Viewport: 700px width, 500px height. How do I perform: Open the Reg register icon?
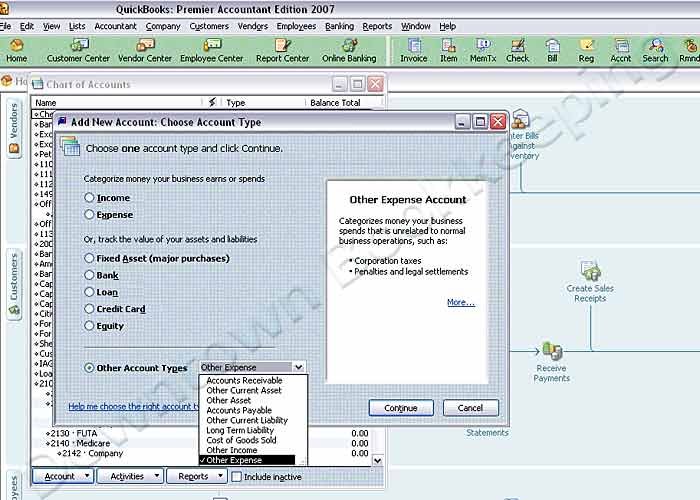[x=586, y=50]
